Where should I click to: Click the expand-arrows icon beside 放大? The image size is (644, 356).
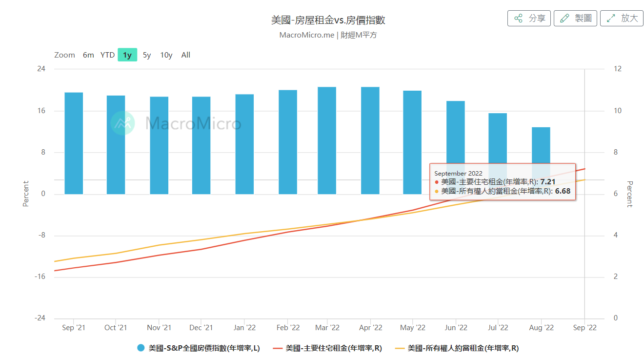[x=610, y=18]
